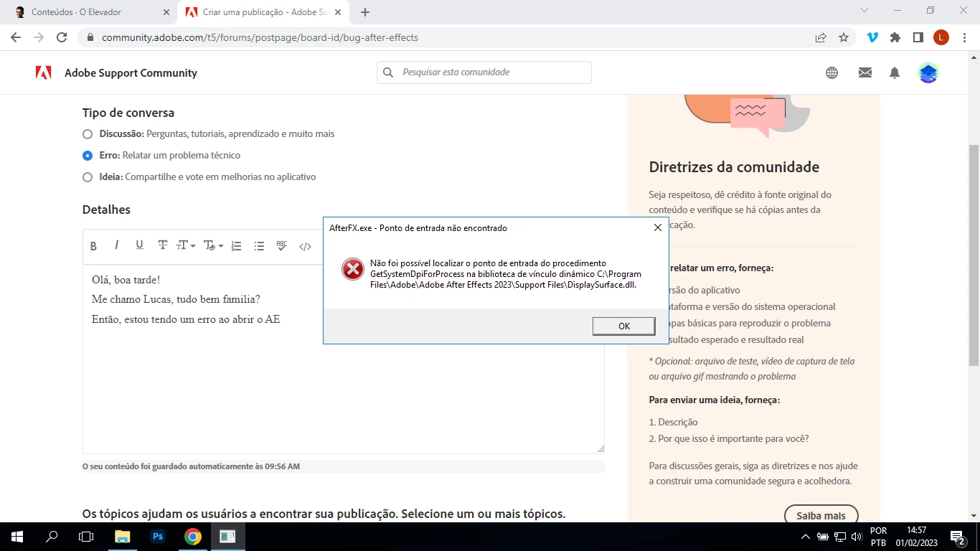
Task: Open the font size dropdown
Action: [x=186, y=245]
